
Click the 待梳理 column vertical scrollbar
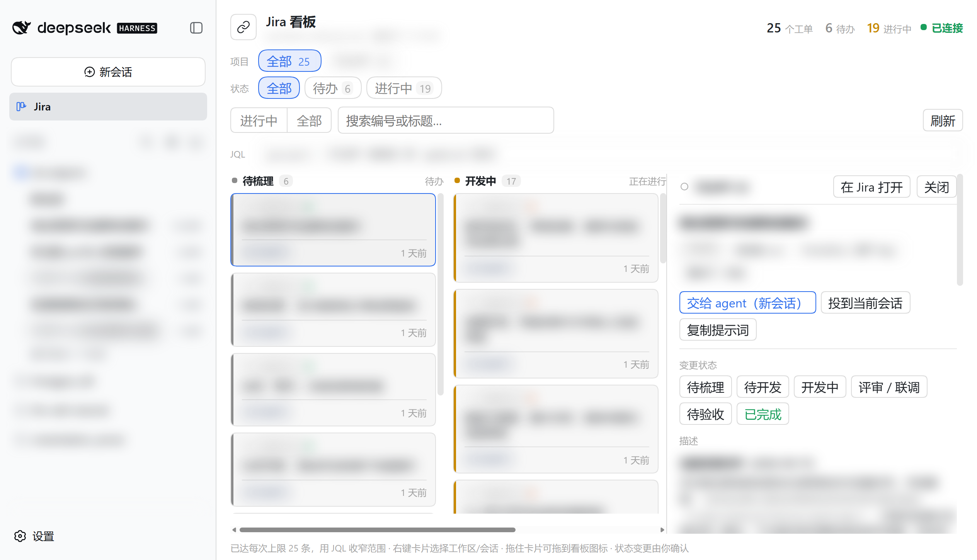(440, 294)
